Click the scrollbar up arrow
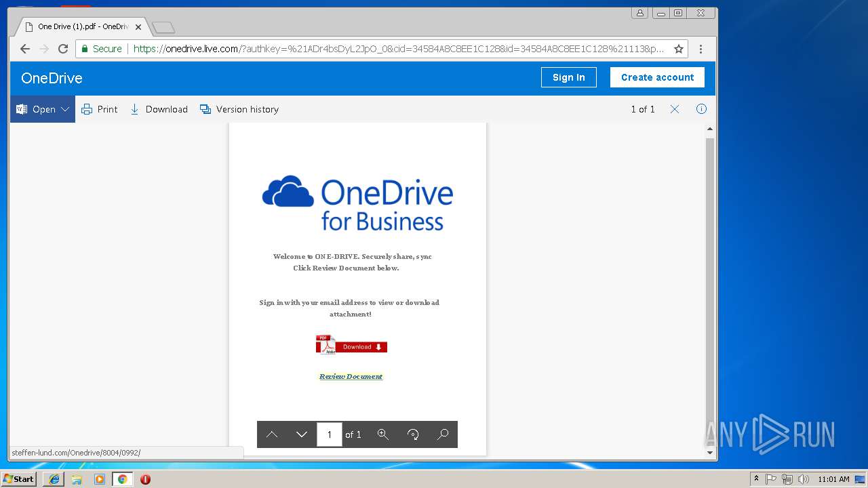The image size is (868, 488). pos(710,129)
